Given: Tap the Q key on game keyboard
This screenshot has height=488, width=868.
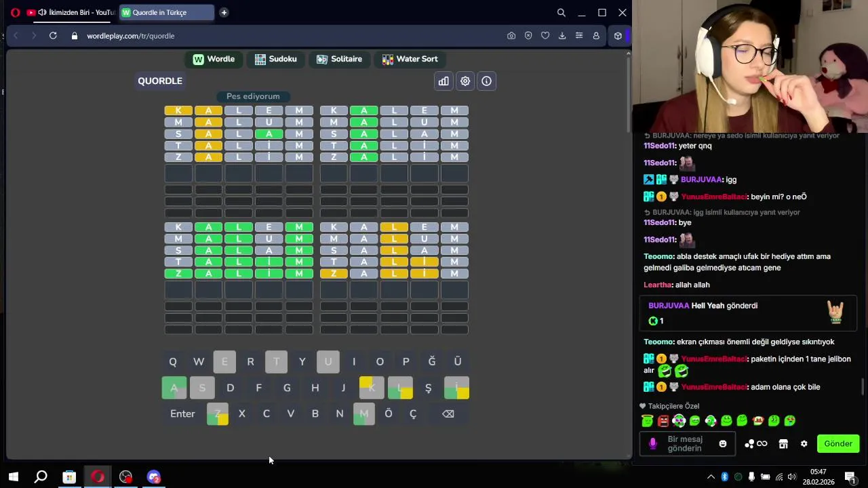Looking at the screenshot, I should coord(173,362).
